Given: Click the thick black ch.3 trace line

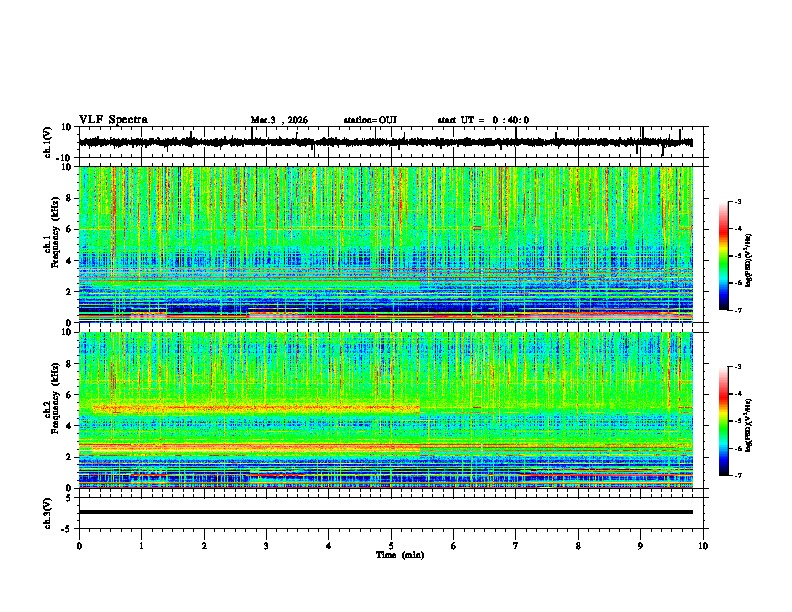Looking at the screenshot, I should point(386,512).
